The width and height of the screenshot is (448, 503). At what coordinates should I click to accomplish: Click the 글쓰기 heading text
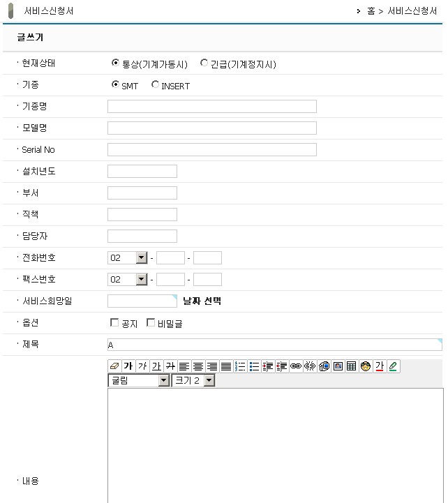pyautogui.click(x=30, y=37)
